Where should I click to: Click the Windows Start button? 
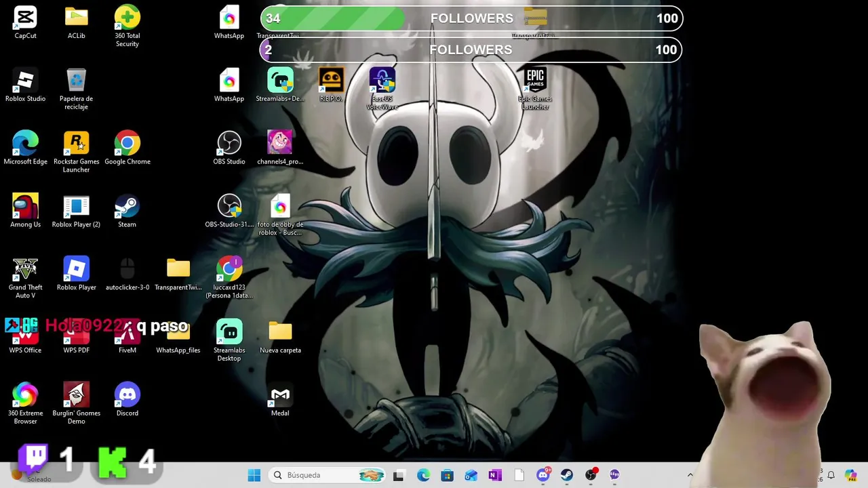tap(254, 475)
